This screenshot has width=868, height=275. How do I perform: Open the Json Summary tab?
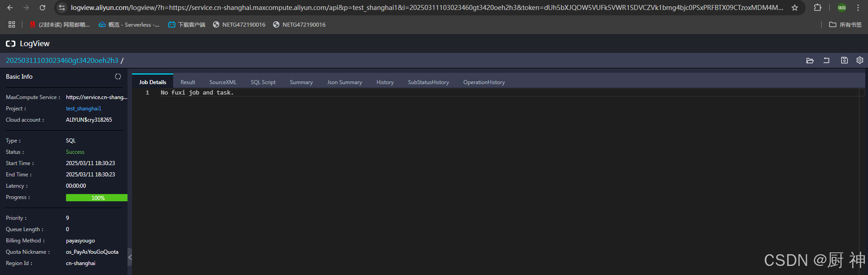(344, 82)
